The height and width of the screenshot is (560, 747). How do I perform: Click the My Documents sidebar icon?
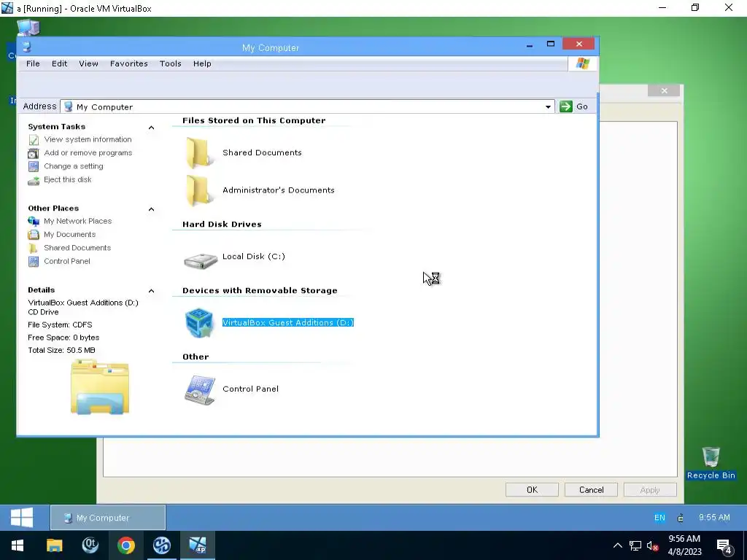tap(34, 234)
